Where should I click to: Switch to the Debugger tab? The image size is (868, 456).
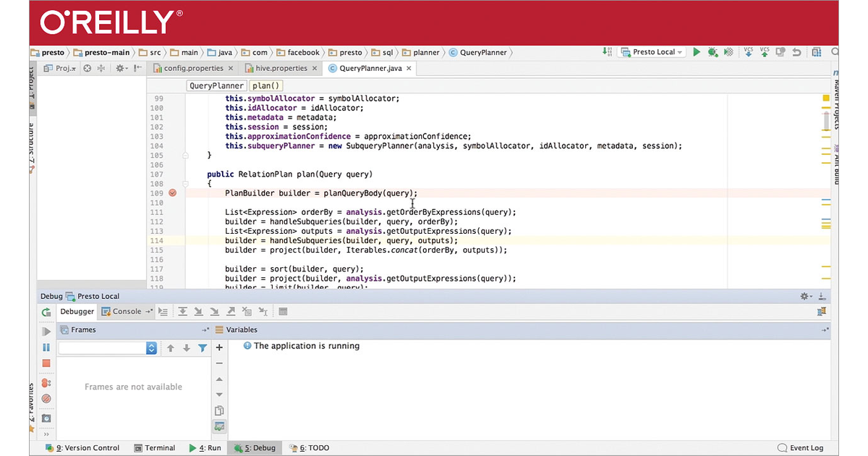point(77,311)
